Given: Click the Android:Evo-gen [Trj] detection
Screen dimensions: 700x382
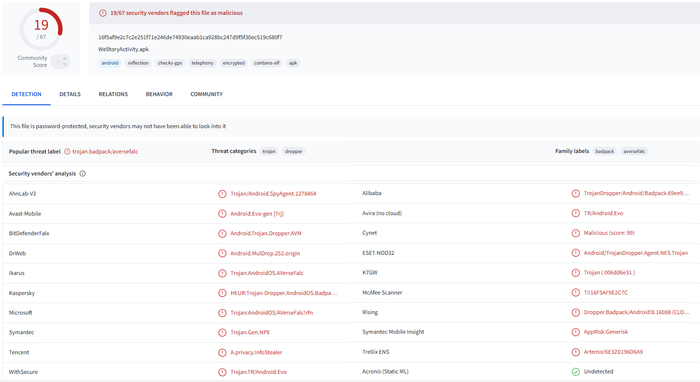Looking at the screenshot, I should [x=257, y=214].
